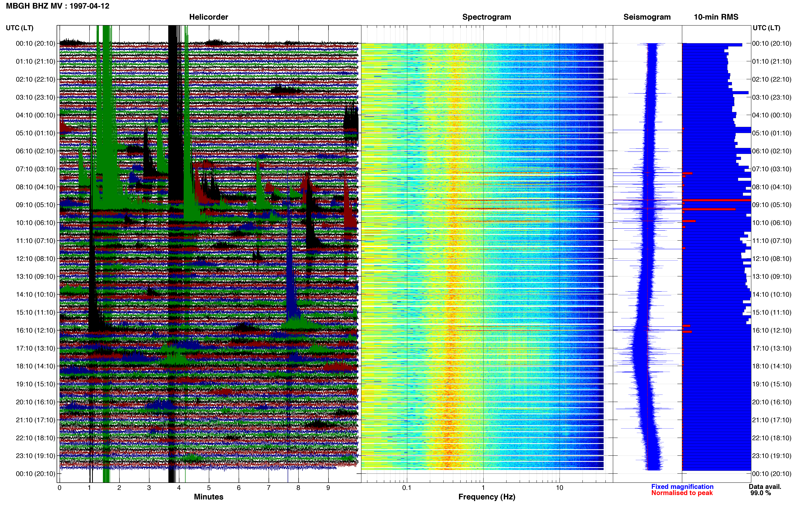
Task: Click right time label '05:10 (01:10)'
Action: (772, 133)
